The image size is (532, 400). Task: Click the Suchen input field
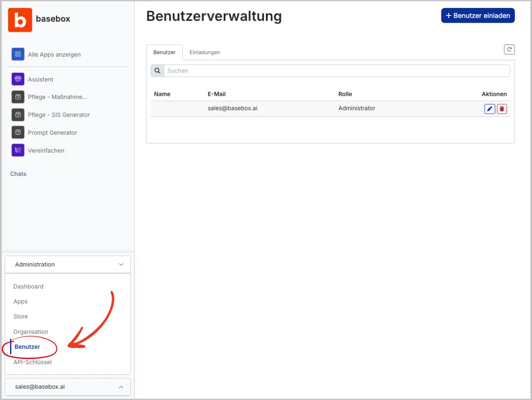click(294, 70)
